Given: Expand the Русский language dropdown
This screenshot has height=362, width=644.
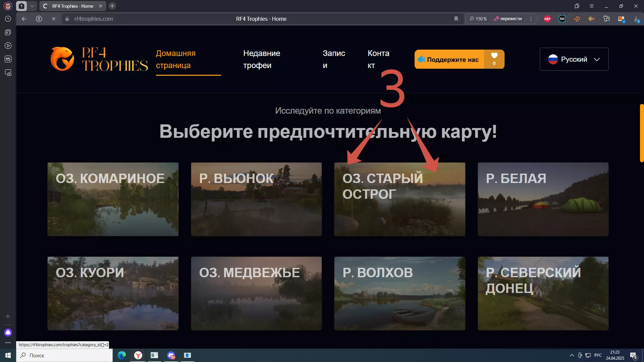Looking at the screenshot, I should (x=574, y=59).
